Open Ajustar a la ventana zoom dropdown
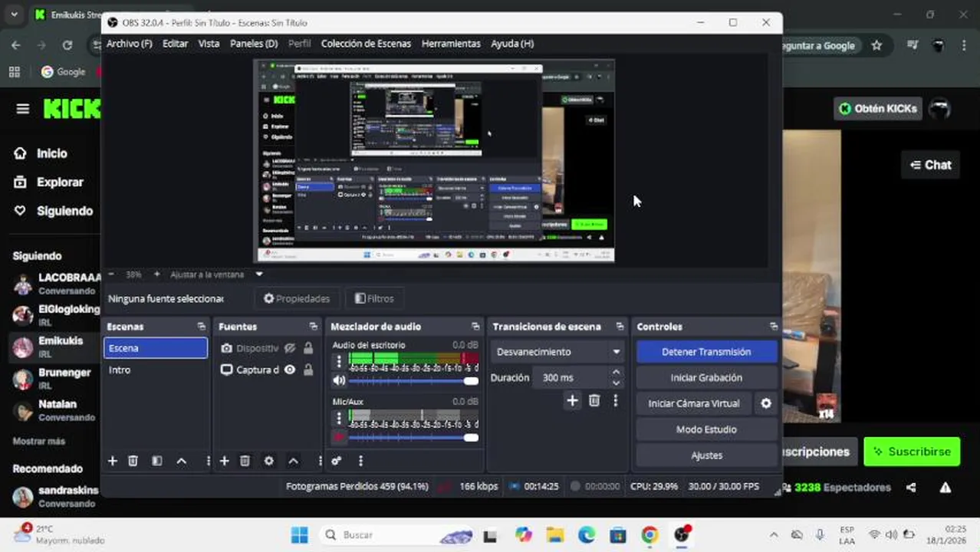 (259, 274)
